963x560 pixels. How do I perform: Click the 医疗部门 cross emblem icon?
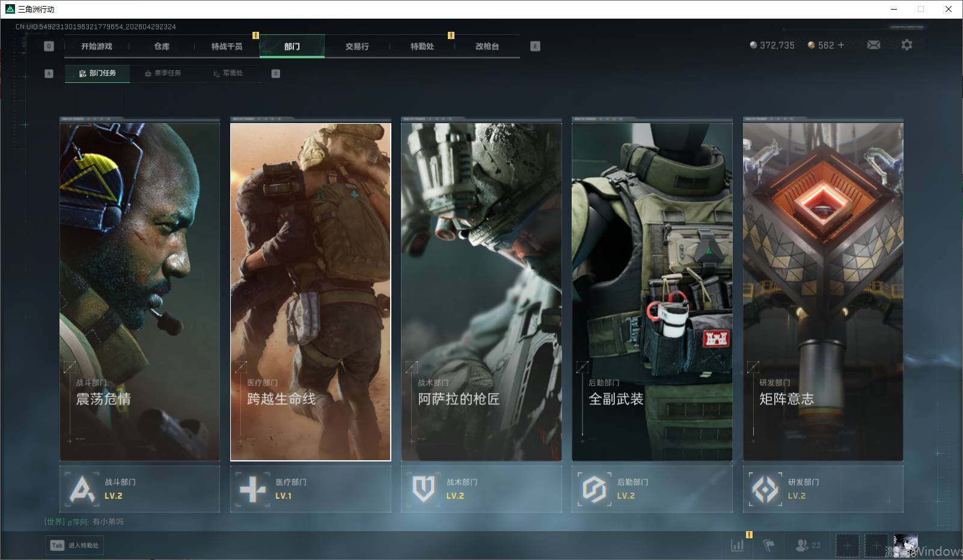click(x=252, y=489)
